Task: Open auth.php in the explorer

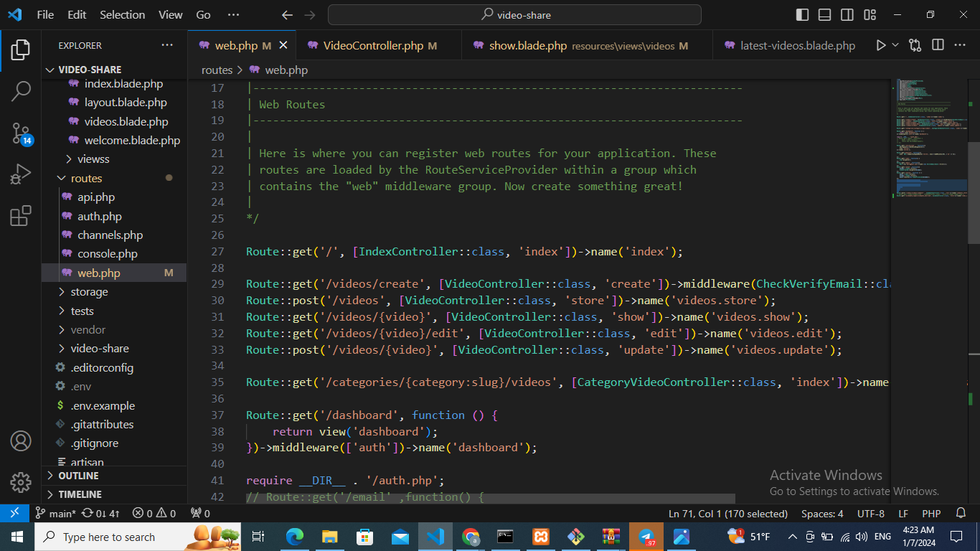Action: 115,216
